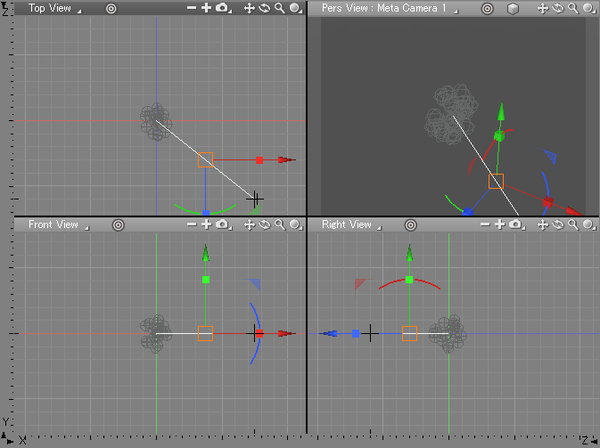Click the target circle icon in Top View header

[111, 8]
